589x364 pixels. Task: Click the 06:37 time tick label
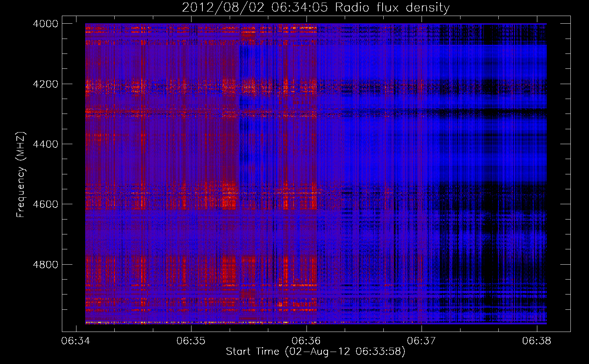pos(422,341)
